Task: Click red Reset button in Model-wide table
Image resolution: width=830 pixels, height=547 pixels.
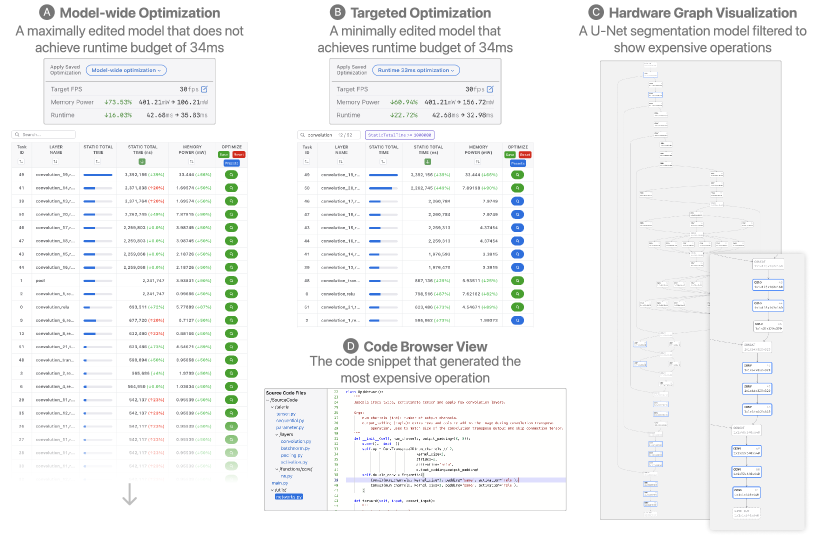Action: (239, 155)
